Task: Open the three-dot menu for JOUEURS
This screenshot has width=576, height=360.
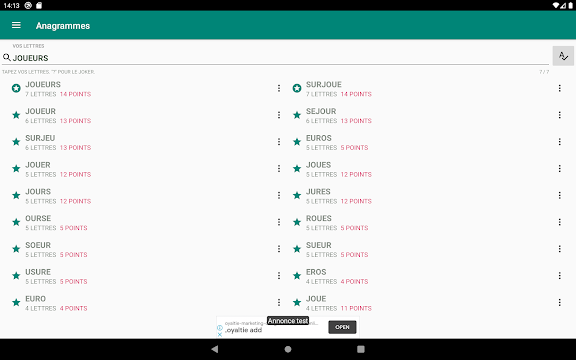Action: 279,88
